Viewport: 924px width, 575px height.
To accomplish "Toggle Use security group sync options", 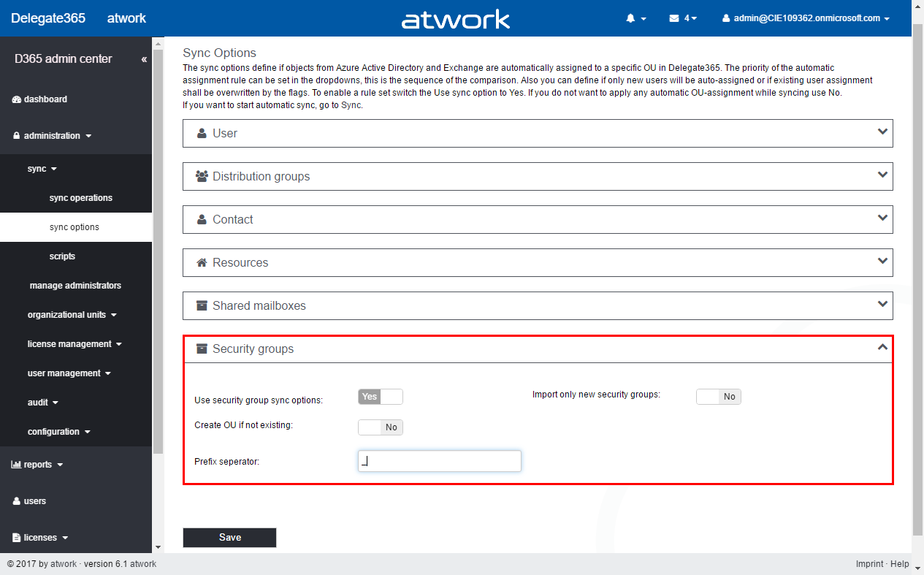I will coord(381,397).
